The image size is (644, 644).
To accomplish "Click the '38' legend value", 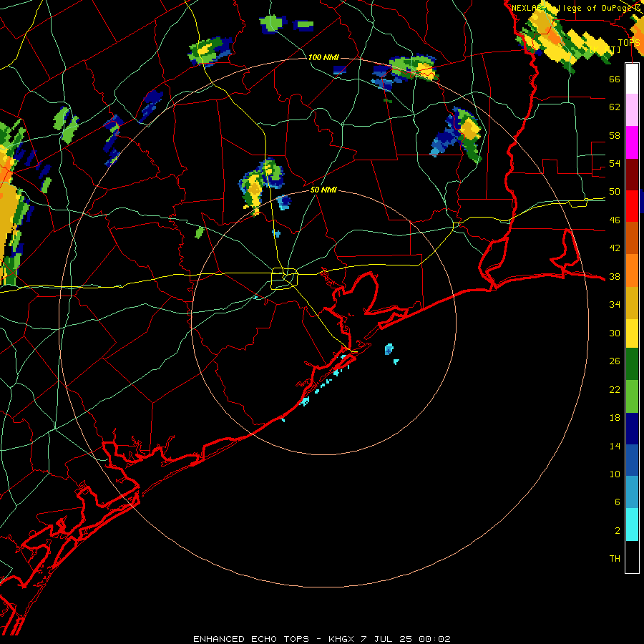I will pos(615,277).
